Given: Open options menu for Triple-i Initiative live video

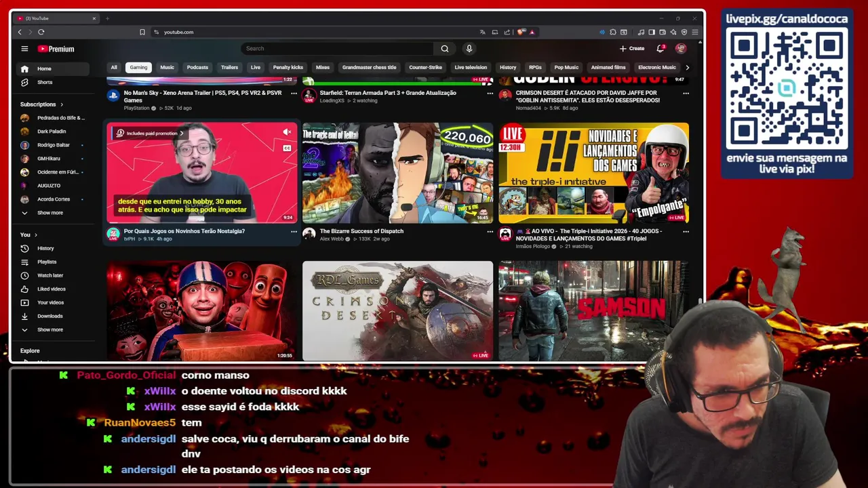Looking at the screenshot, I should click(x=686, y=232).
